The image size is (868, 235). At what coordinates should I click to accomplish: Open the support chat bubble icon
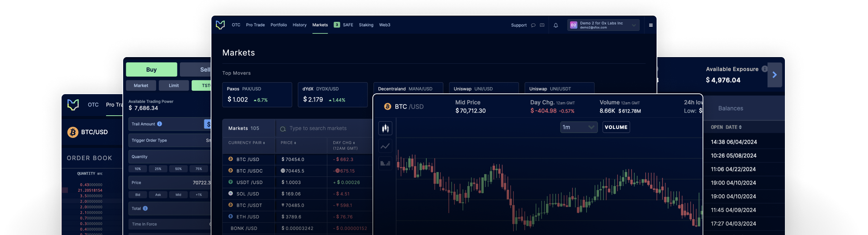click(x=533, y=25)
